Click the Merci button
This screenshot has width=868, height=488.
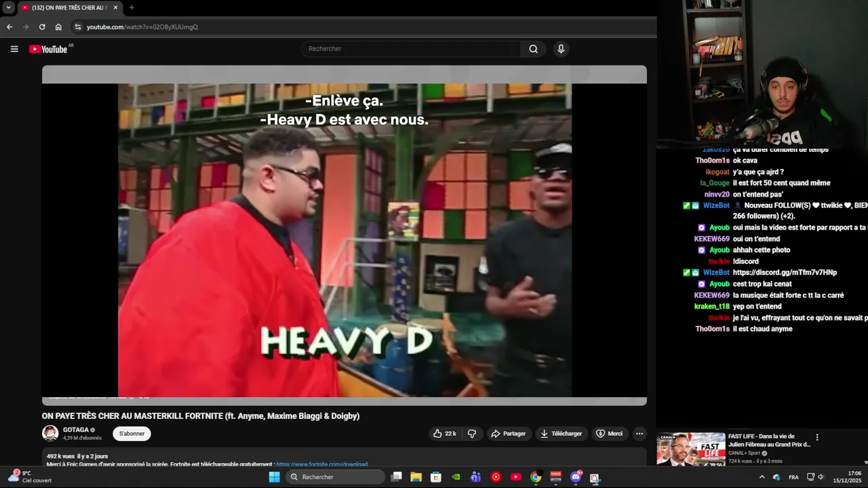tap(609, 434)
